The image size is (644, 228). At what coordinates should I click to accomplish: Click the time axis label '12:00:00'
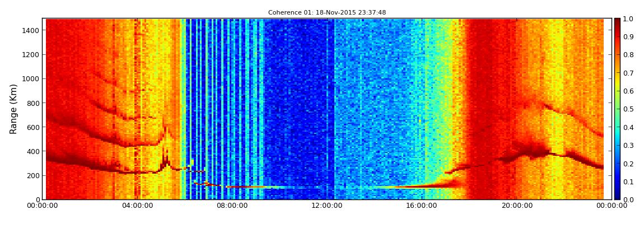tap(328, 206)
